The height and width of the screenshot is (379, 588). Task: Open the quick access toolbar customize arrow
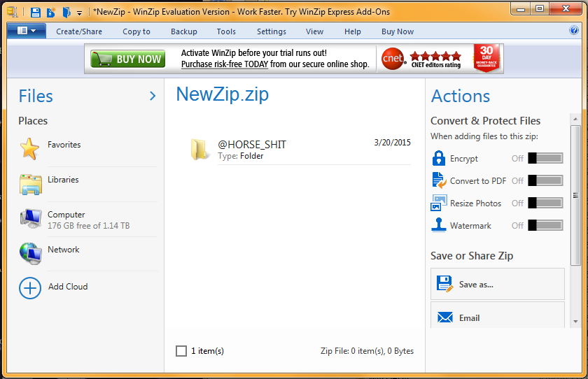pyautogui.click(x=80, y=13)
